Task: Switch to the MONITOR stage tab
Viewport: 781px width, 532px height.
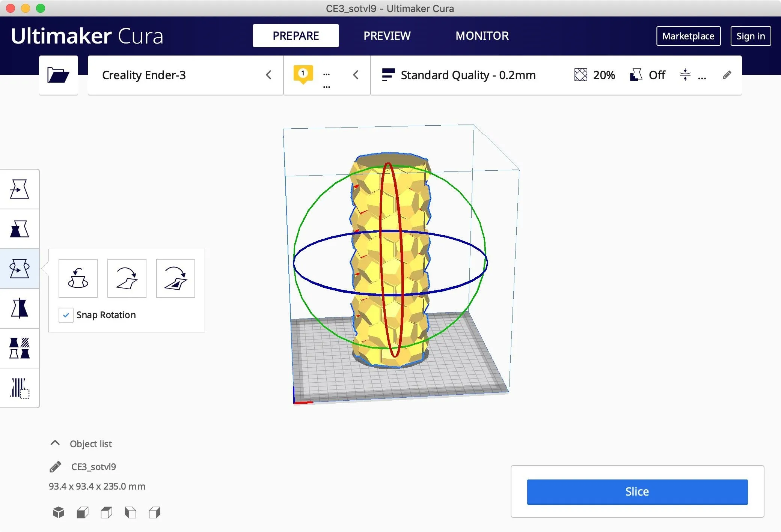Action: (x=482, y=36)
